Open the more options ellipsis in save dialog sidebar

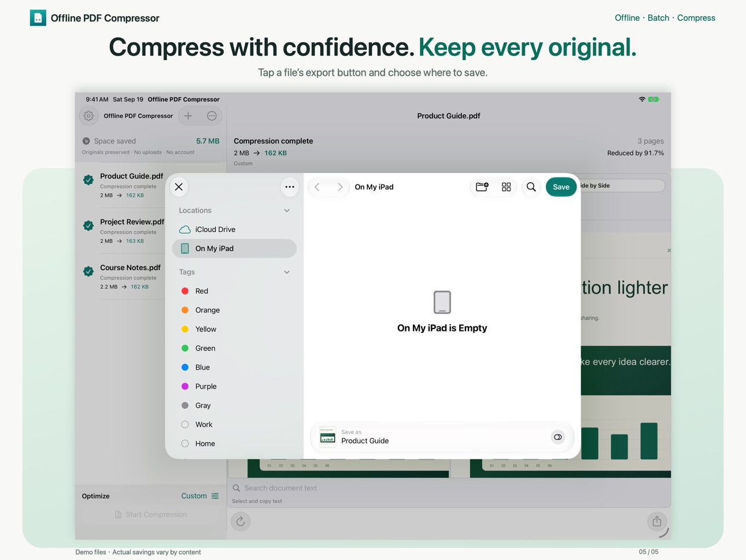[x=290, y=187]
